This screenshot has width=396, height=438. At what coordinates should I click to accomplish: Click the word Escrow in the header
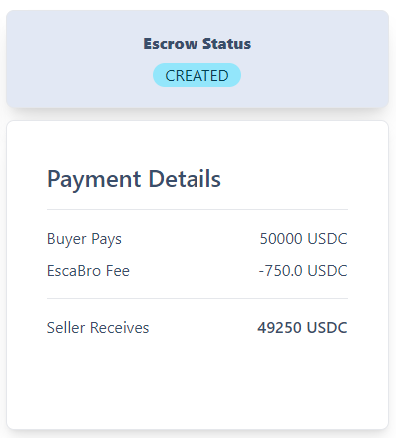170,44
